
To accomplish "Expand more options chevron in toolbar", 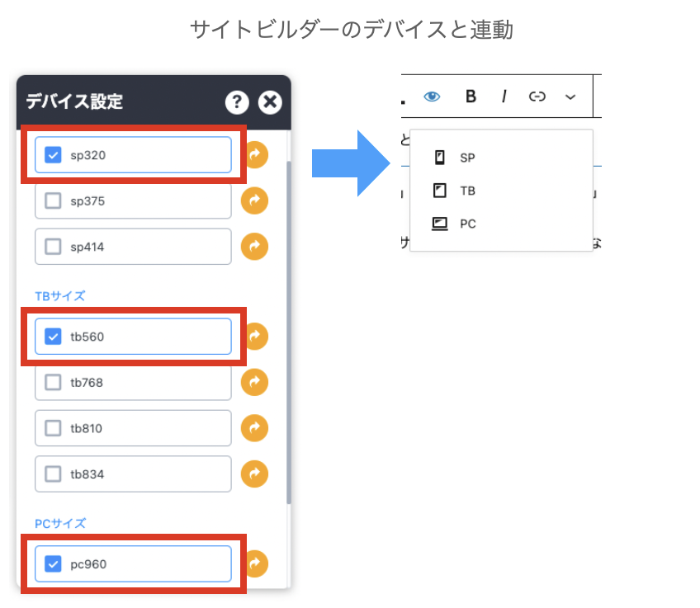I will (x=570, y=97).
